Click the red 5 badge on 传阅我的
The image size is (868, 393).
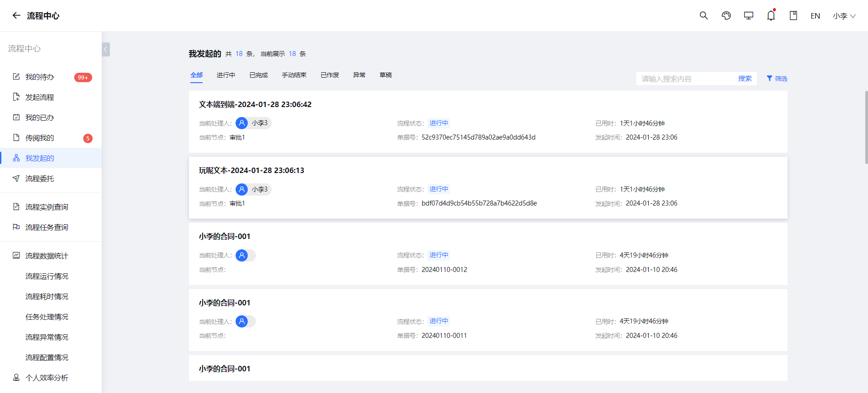click(88, 138)
